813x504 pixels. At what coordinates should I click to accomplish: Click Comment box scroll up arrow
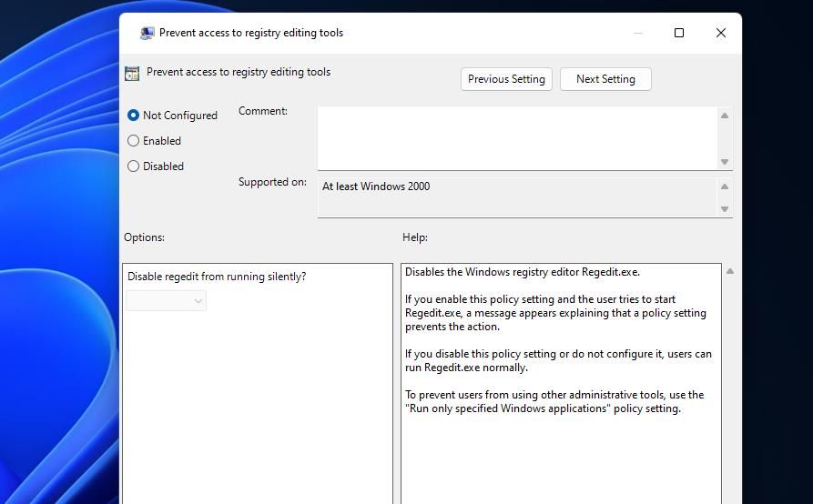[x=725, y=116]
